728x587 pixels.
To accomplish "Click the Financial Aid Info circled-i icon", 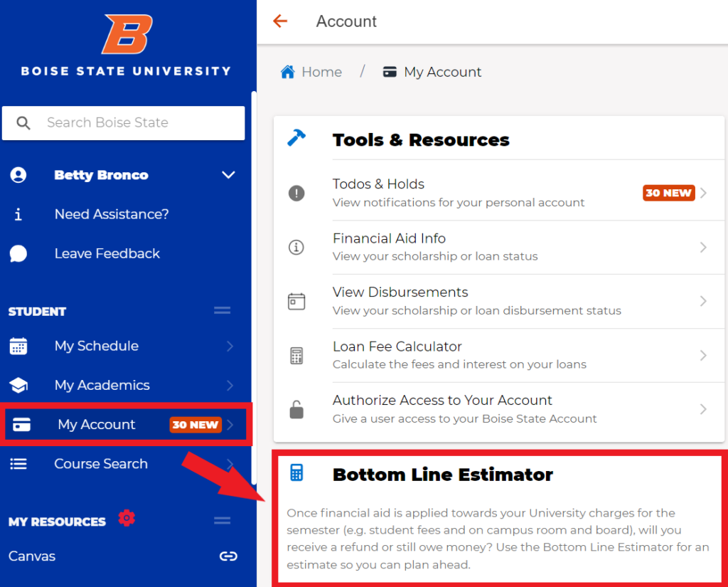I will [x=296, y=248].
